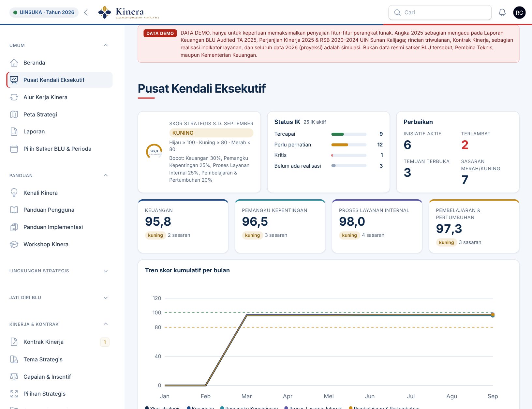Click the 96,8 strategic score gauge
Image resolution: width=532 pixels, height=409 pixels.
pos(154,152)
